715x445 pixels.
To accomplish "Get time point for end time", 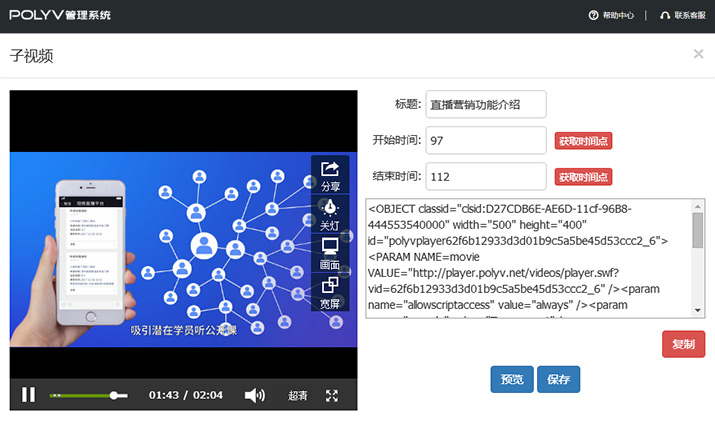I will (584, 177).
